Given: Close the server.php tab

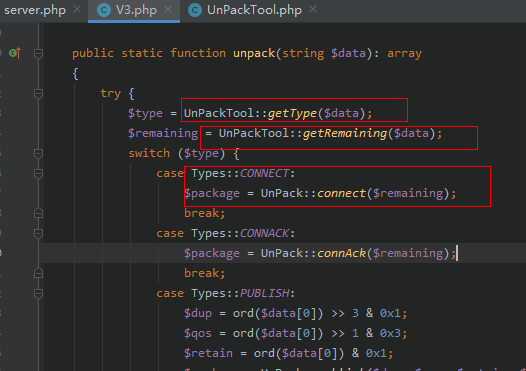Looking at the screenshot, I should [77, 9].
